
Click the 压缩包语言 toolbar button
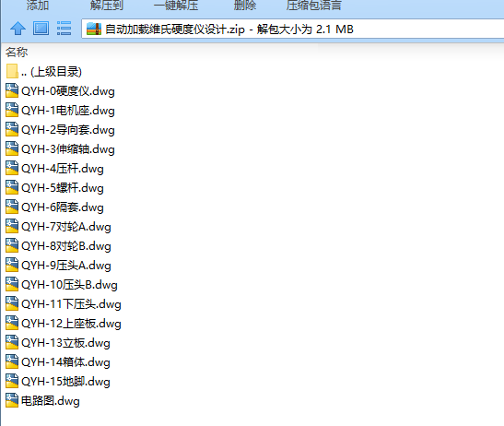click(x=314, y=6)
